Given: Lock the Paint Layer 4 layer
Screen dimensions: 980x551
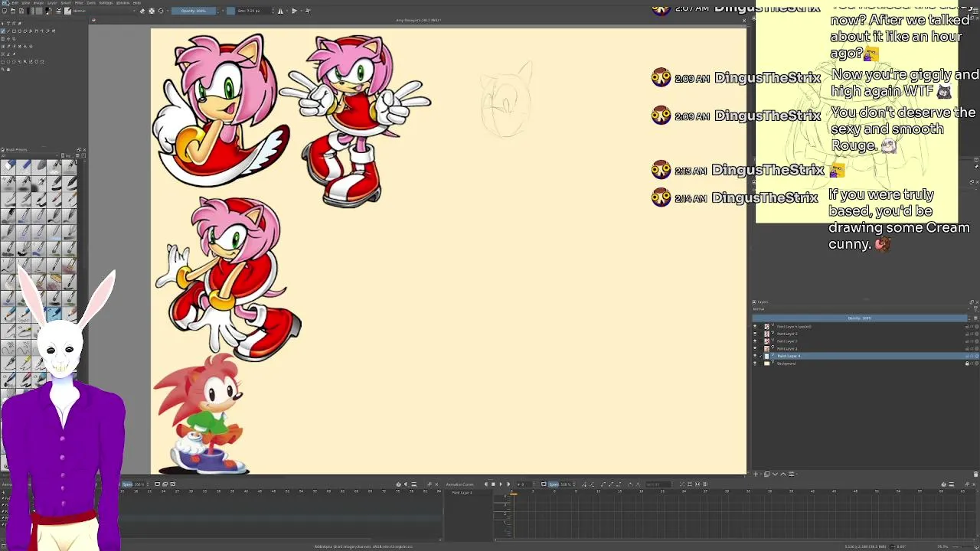Looking at the screenshot, I should coord(967,356).
